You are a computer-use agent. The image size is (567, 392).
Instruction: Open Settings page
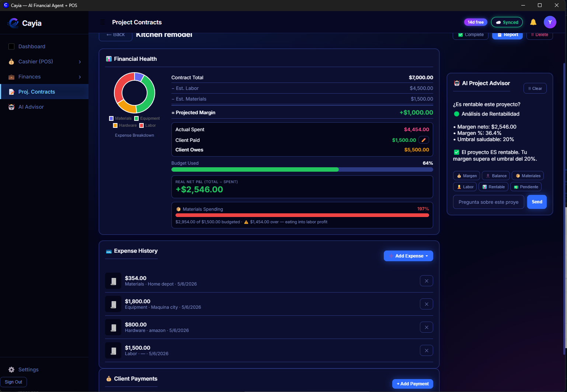44,370
